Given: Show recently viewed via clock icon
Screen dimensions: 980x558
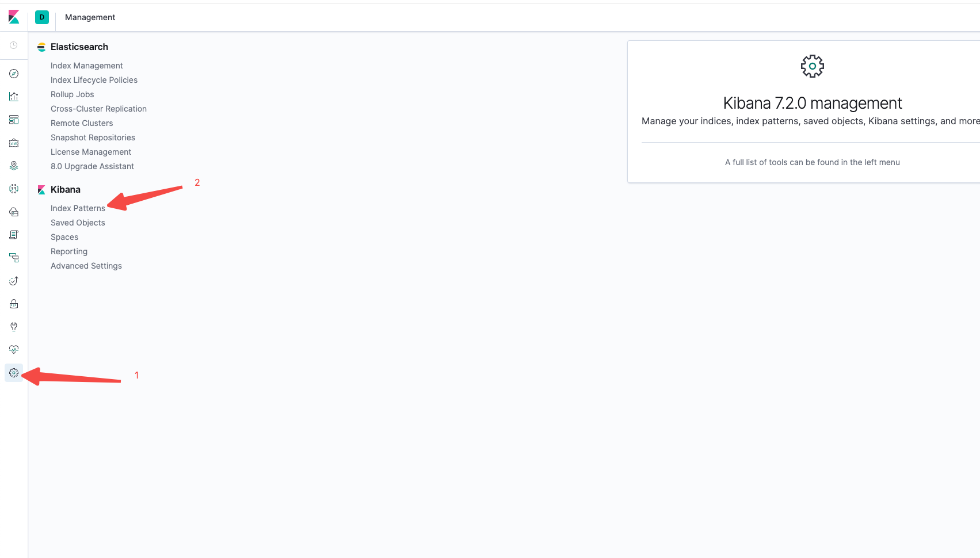Looking at the screenshot, I should coord(14,45).
